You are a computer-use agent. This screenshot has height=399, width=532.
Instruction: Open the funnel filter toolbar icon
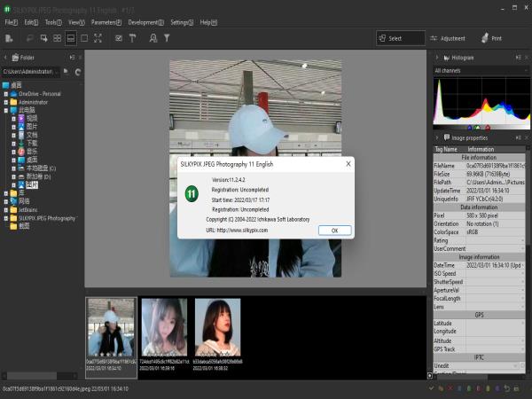(x=167, y=38)
